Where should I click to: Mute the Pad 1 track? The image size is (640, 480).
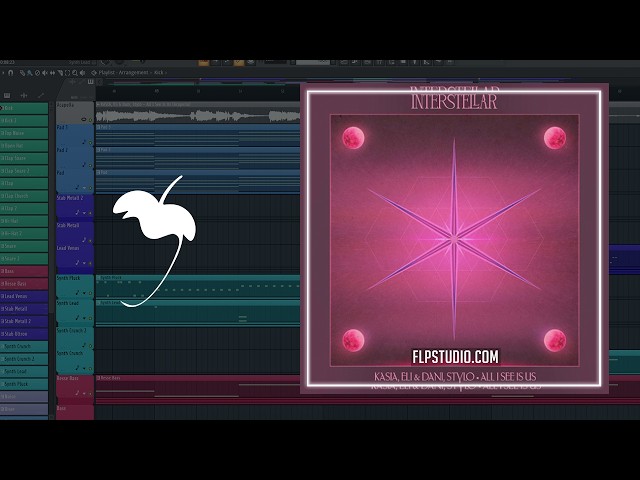pyautogui.click(x=90, y=142)
